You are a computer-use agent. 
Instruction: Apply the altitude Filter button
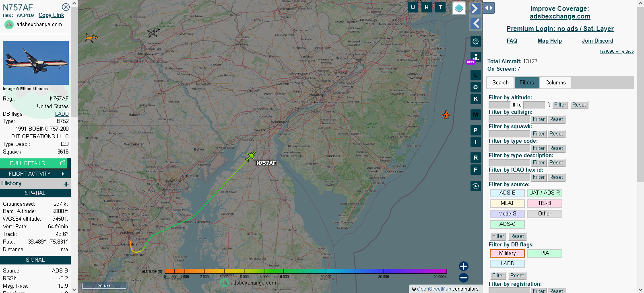[560, 105]
